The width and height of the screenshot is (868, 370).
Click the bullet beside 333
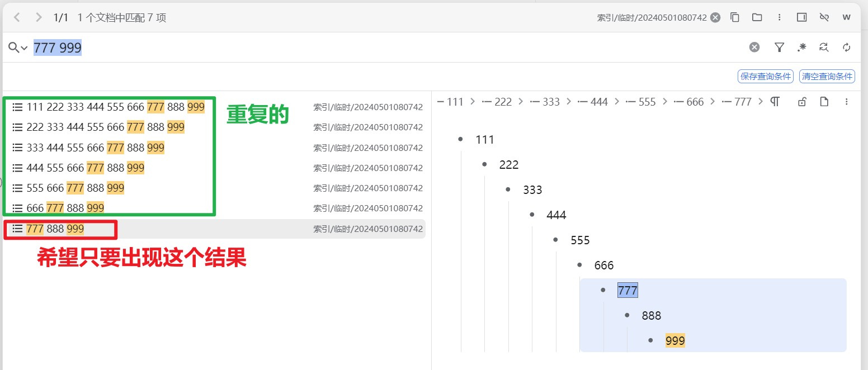click(x=508, y=189)
